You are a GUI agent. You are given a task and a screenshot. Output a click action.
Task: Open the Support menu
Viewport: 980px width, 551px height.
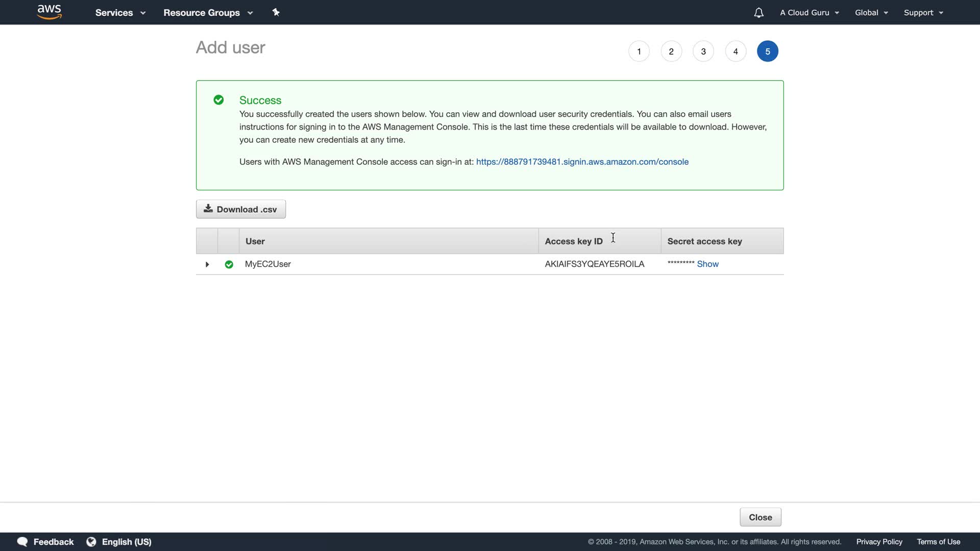click(923, 13)
